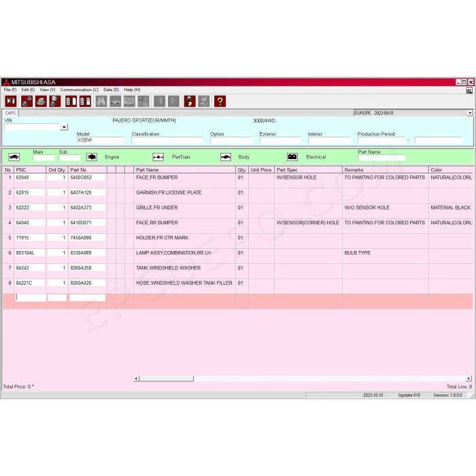Click the Ord Qty column header

coord(57,170)
